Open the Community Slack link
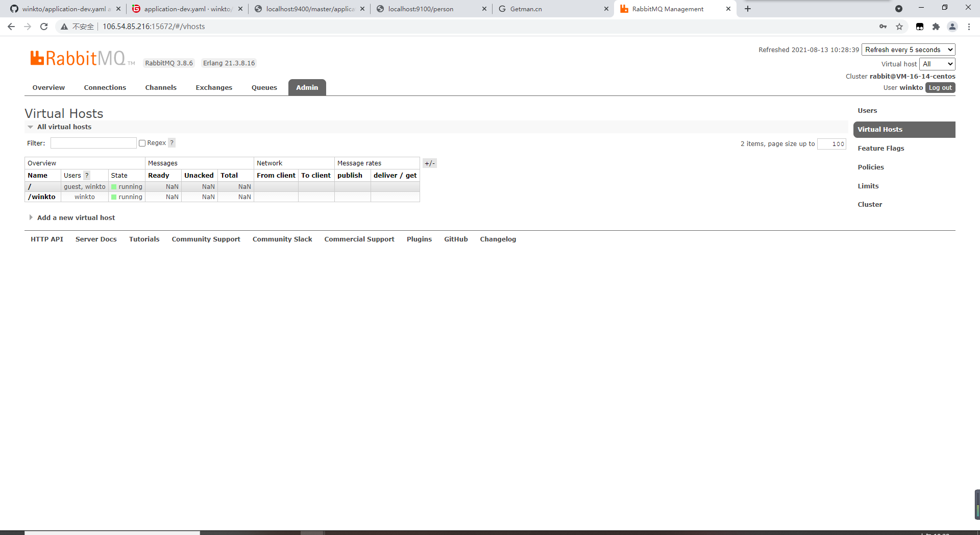This screenshot has width=980, height=535. point(282,239)
